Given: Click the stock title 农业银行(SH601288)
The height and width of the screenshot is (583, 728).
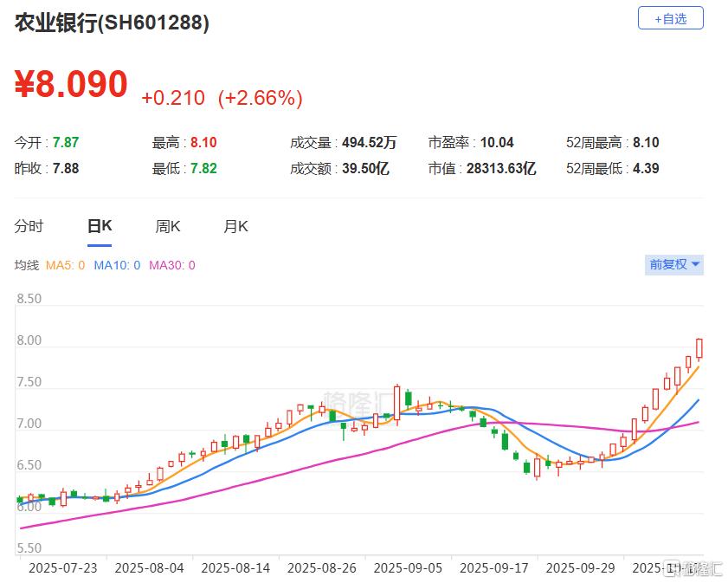Looking at the screenshot, I should pos(112,23).
